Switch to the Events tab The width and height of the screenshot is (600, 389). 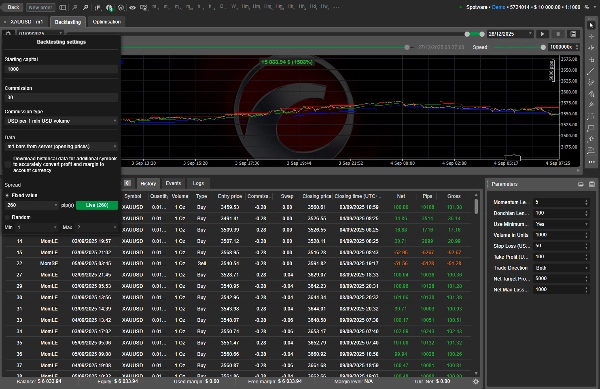173,183
